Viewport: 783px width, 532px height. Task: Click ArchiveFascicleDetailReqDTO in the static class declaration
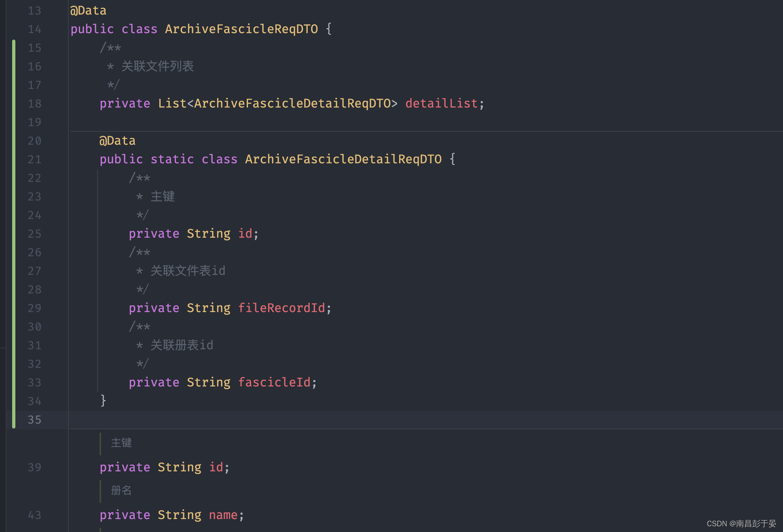[x=343, y=159]
